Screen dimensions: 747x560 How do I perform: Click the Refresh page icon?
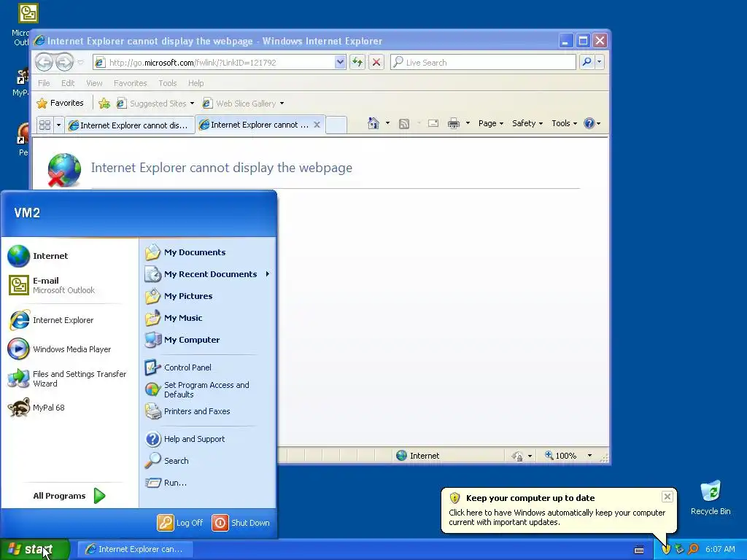pyautogui.click(x=357, y=62)
